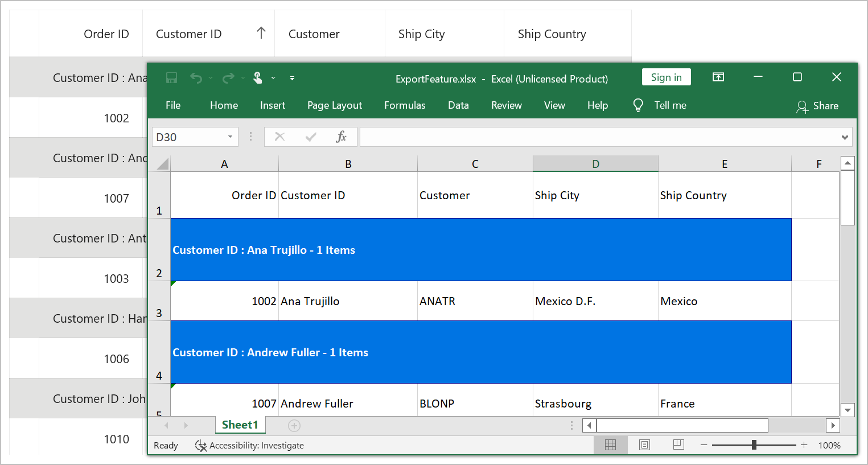Click the vertical scrollbar up arrow
Image resolution: width=868 pixels, height=465 pixels.
[848, 163]
